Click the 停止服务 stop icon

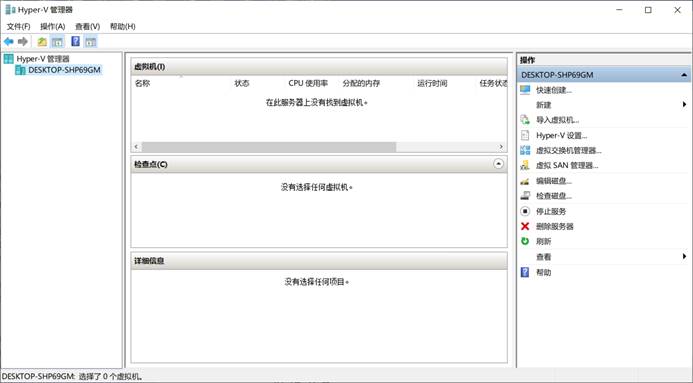click(525, 211)
